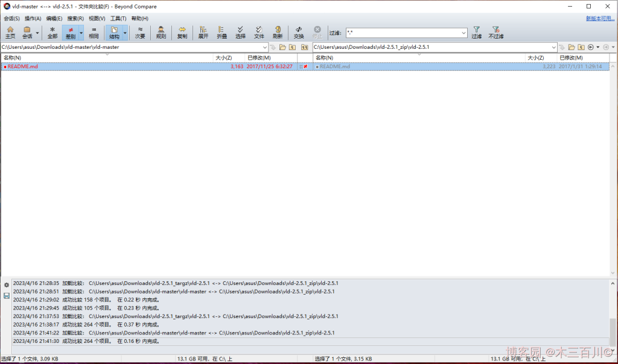Open the 工具(T) menu
Image resolution: width=618 pixels, height=364 pixels.
tap(118, 18)
